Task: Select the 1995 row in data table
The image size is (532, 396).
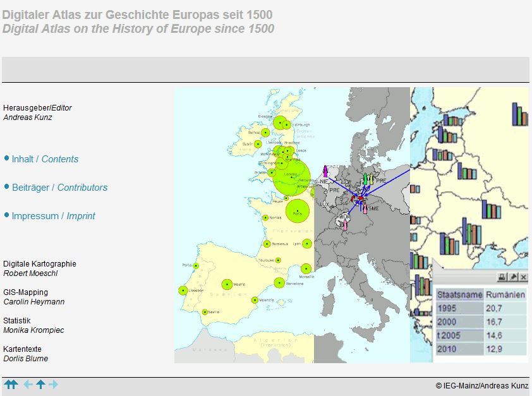Action: 480,309
